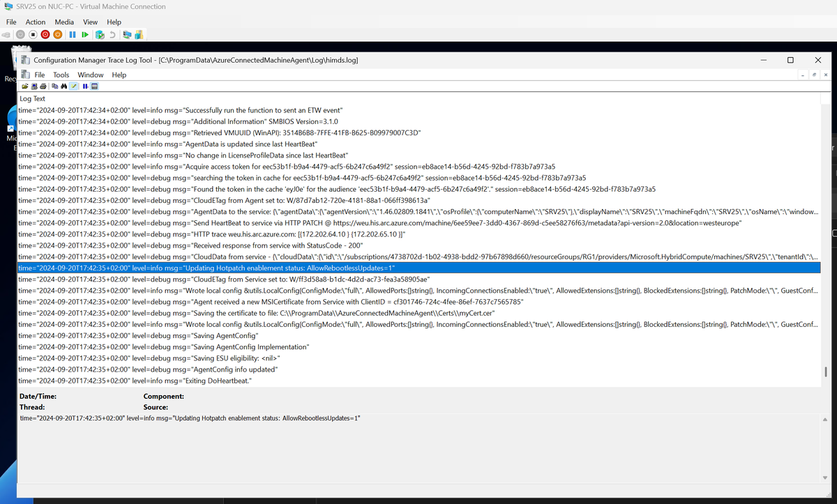
Task: Open the VM Connection Action menu
Action: pos(36,22)
